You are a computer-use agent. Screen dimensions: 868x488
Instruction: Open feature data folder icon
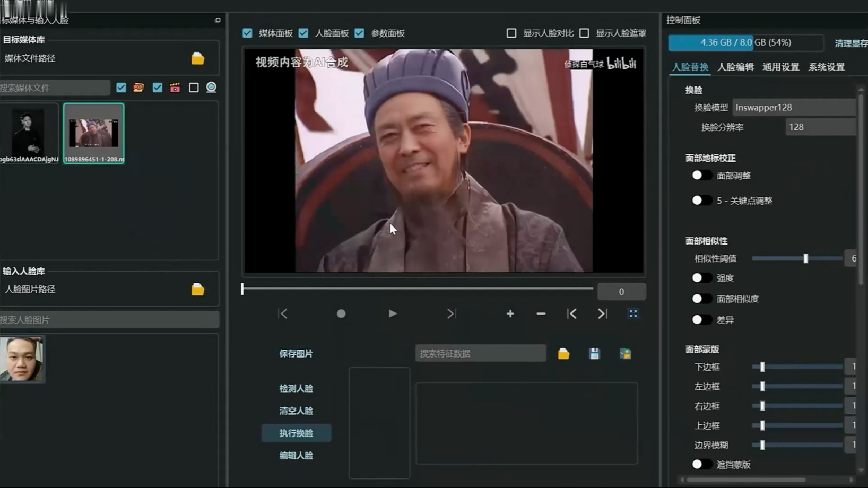tap(563, 354)
